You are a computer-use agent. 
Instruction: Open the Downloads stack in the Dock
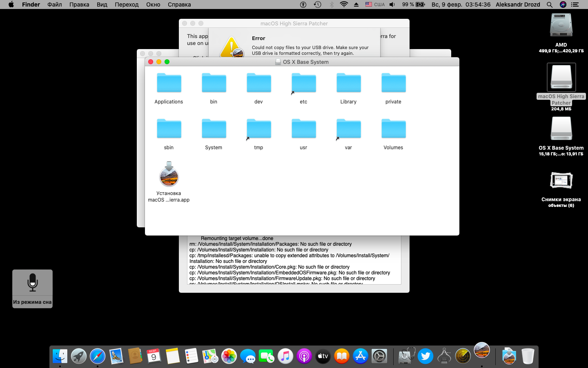click(x=509, y=356)
